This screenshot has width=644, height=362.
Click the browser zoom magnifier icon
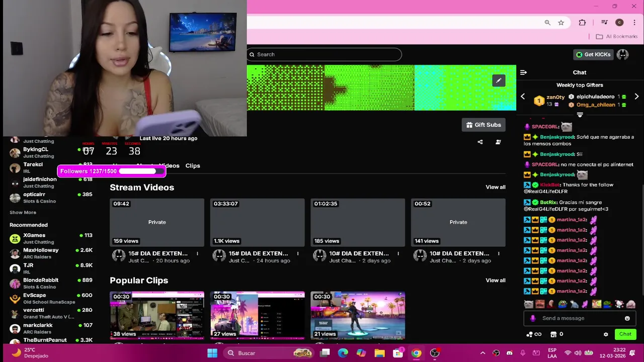[x=547, y=23]
